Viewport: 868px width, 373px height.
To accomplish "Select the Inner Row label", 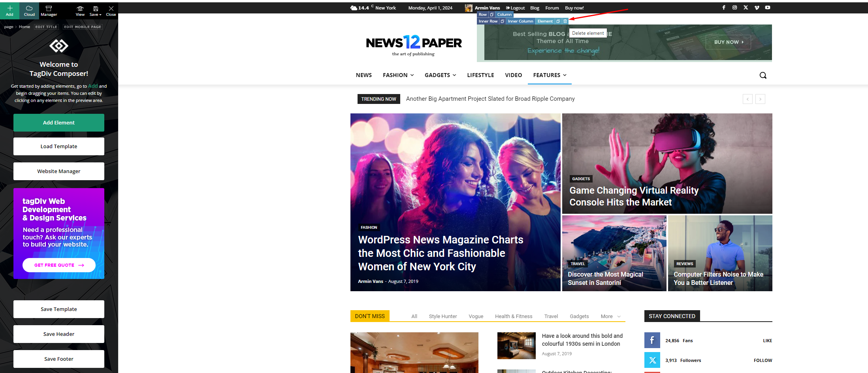I will (x=488, y=21).
